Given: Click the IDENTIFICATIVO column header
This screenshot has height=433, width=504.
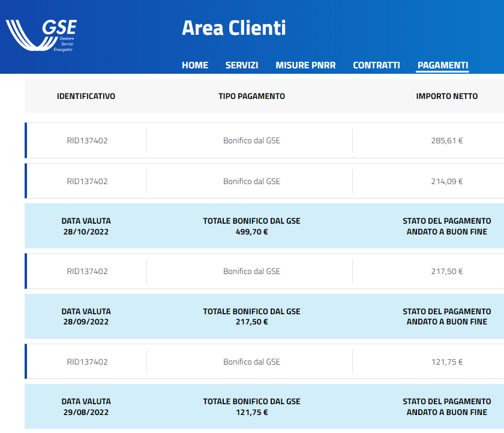Looking at the screenshot, I should coord(86,96).
